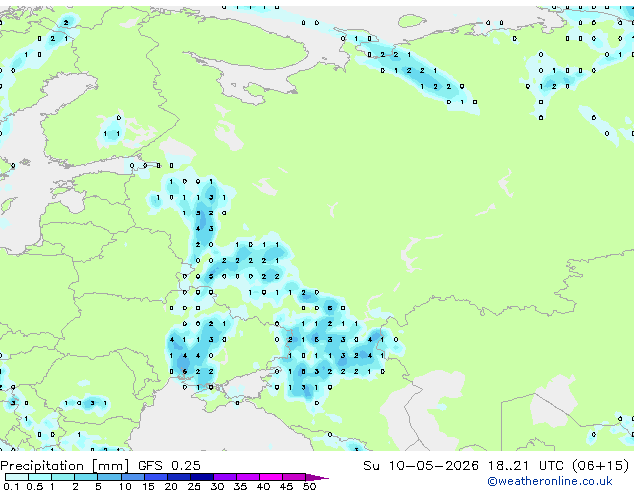
Task: Click the 30–35 mm purple legend swatch
Action: click(x=225, y=477)
